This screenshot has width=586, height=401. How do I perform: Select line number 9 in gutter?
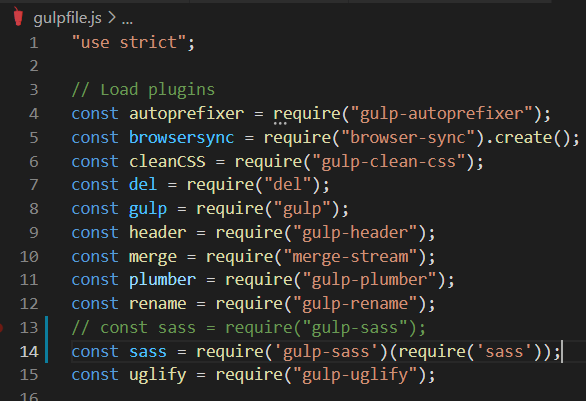[x=34, y=233]
